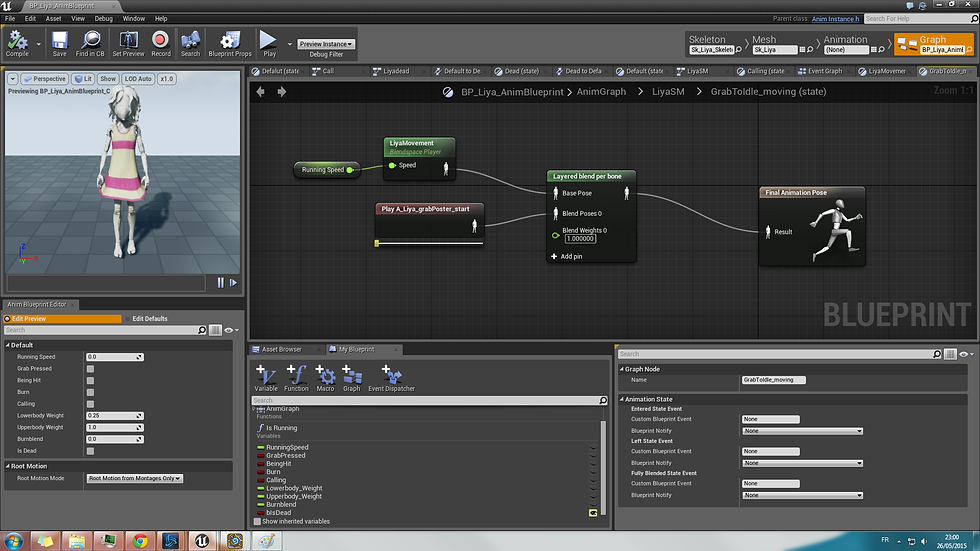Image resolution: width=980 pixels, height=551 pixels.
Task: Click the My Blueprint search box
Action: point(429,400)
